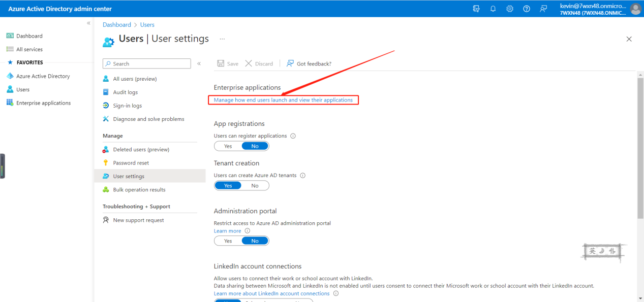Set Users can create Azure AD tenants to Yes
The width and height of the screenshot is (644, 302).
228,186
